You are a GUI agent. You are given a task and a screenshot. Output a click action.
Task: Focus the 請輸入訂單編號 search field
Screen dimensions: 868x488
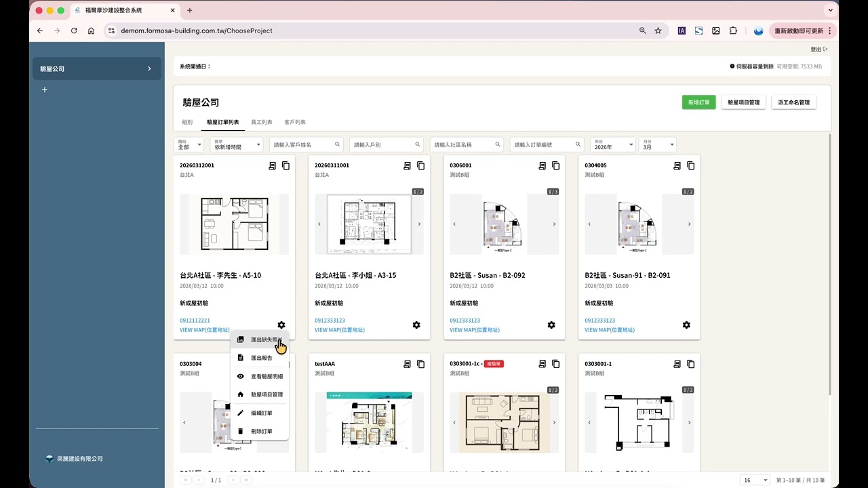[547, 144]
